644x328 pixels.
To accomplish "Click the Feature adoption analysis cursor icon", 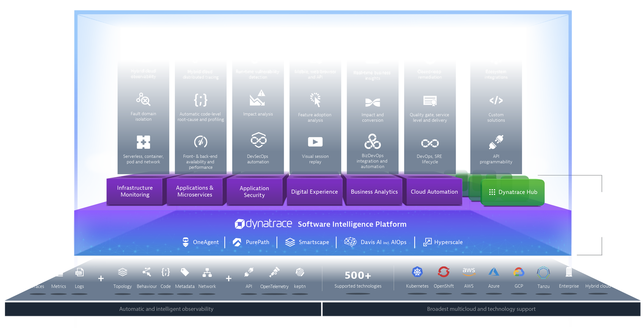I will [x=315, y=100].
